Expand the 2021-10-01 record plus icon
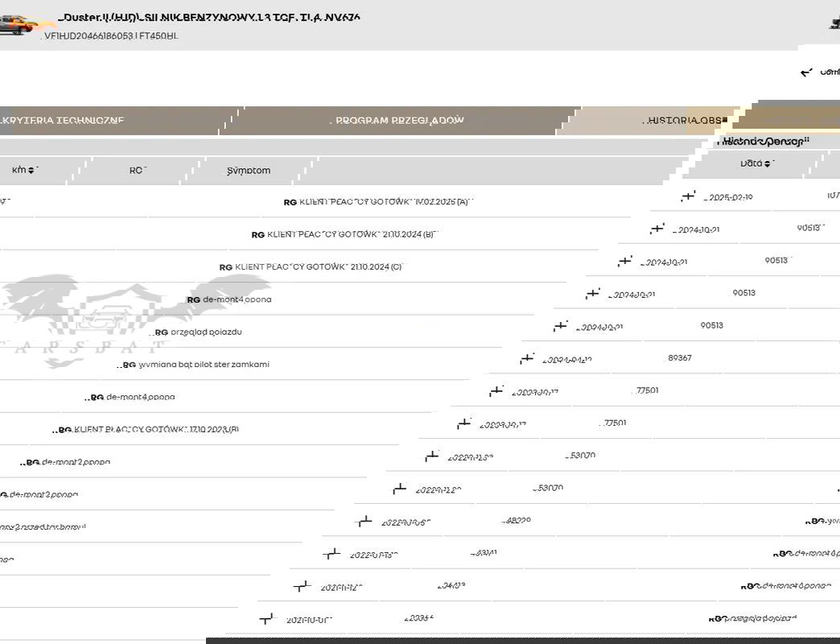The height and width of the screenshot is (644, 840). click(x=267, y=619)
